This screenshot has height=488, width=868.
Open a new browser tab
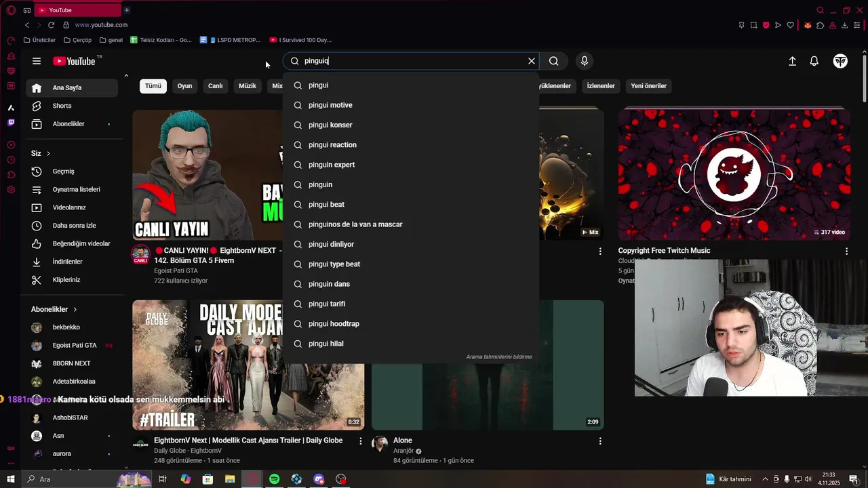[126, 10]
